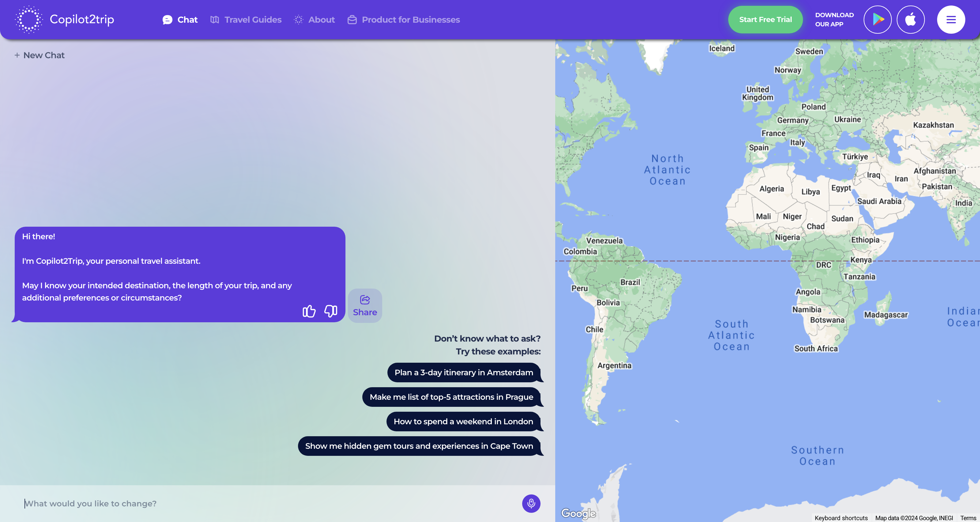Viewport: 980px width, 522px height.
Task: Click Ukraine on the map
Action: [848, 119]
